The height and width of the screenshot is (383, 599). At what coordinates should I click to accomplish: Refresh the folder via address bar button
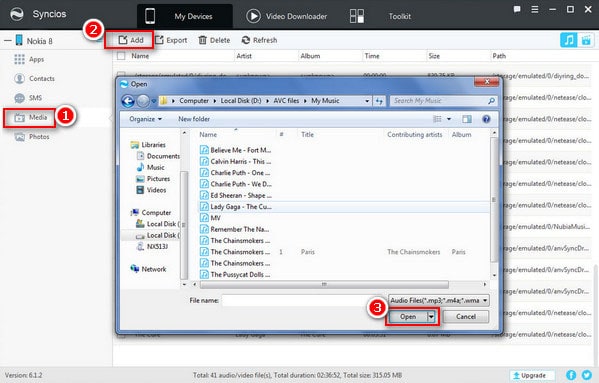pos(379,101)
